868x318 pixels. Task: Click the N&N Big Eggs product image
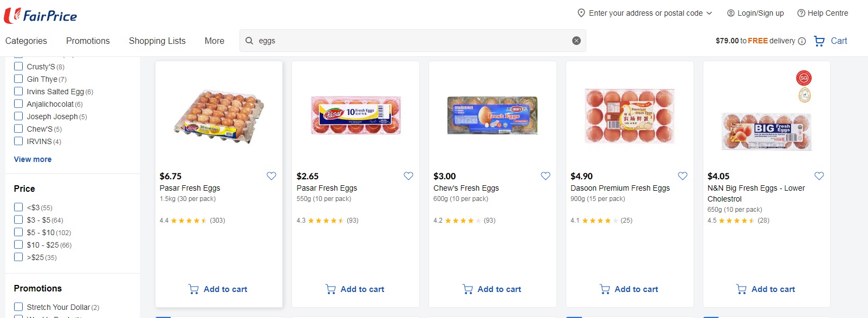click(x=766, y=131)
